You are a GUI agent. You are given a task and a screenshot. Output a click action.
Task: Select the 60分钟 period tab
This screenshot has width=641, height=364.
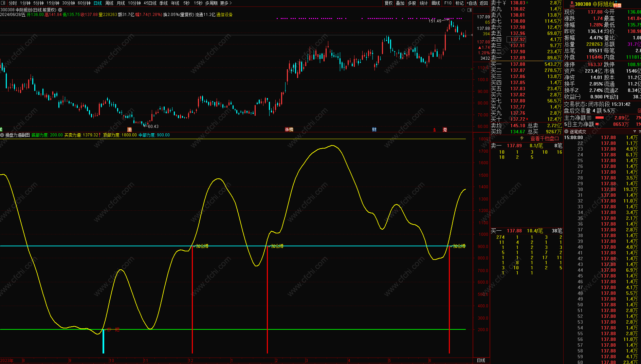[x=84, y=3]
